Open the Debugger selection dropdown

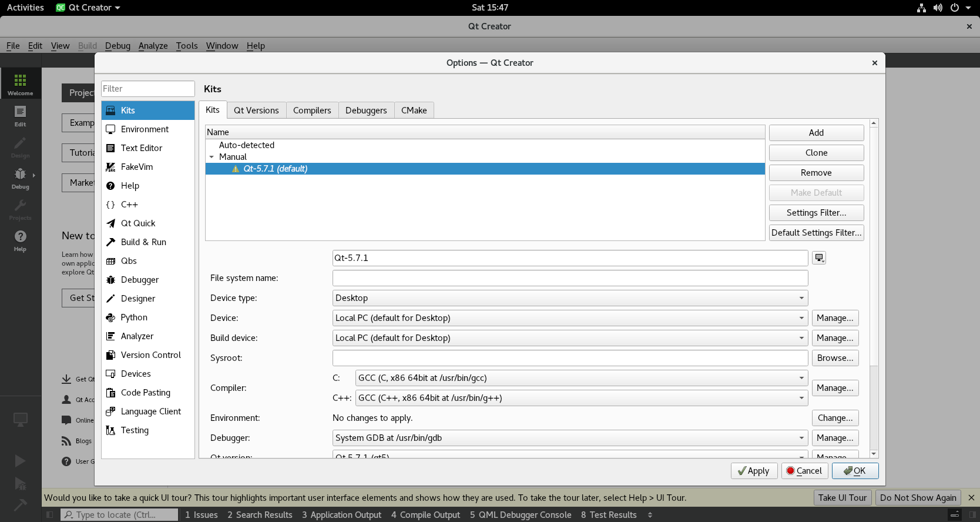(x=570, y=438)
